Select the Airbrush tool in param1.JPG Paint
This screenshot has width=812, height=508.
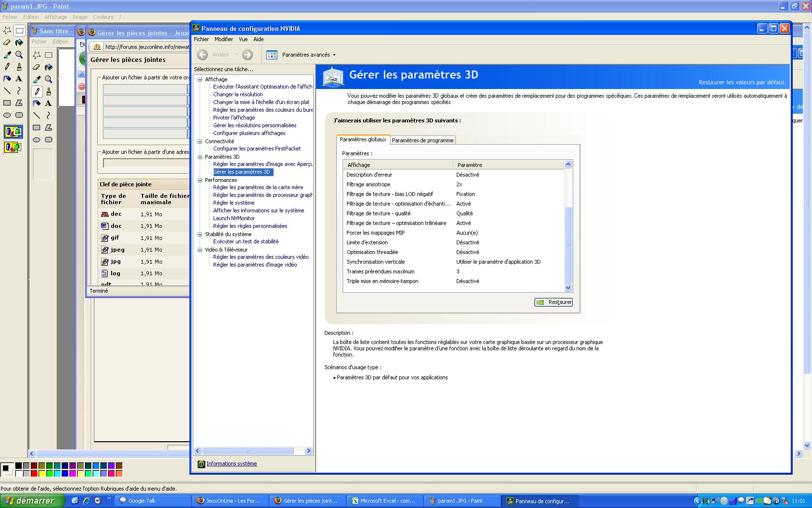tap(7, 78)
